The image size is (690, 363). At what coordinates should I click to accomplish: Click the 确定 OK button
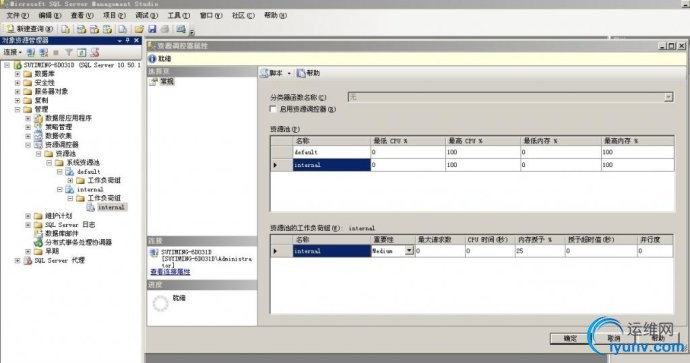coord(570,338)
